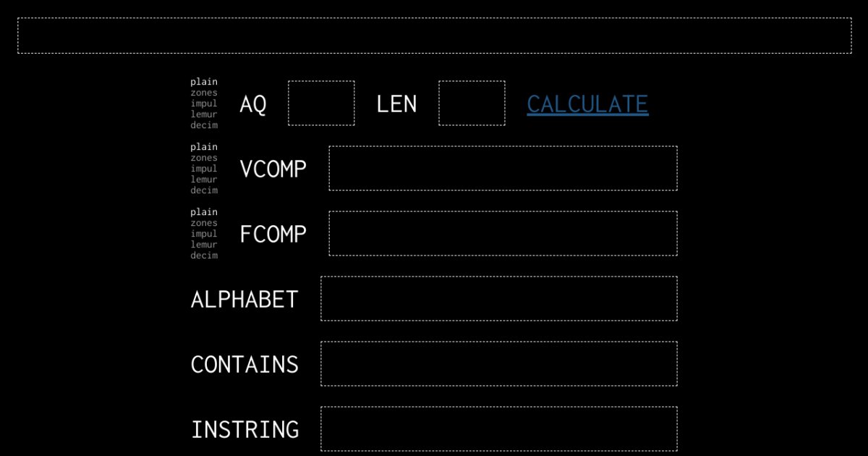Select "zones" mode in the VCOMP row

pyautogui.click(x=203, y=158)
